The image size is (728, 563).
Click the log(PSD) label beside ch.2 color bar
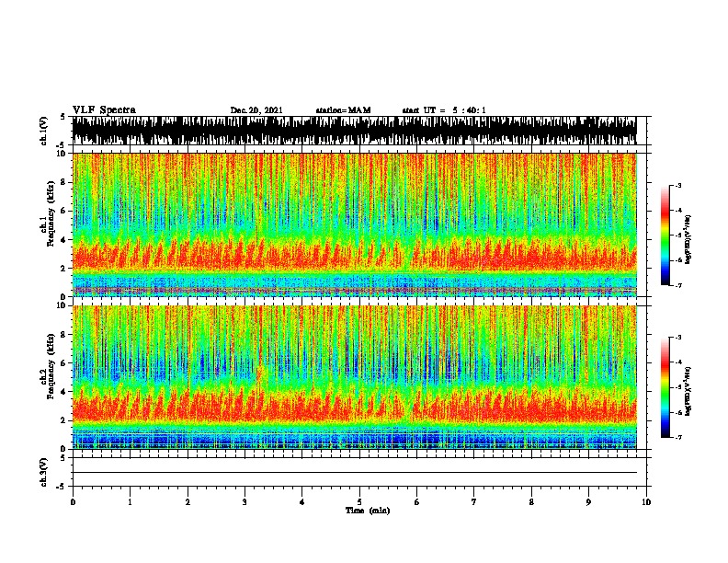[x=688, y=391]
